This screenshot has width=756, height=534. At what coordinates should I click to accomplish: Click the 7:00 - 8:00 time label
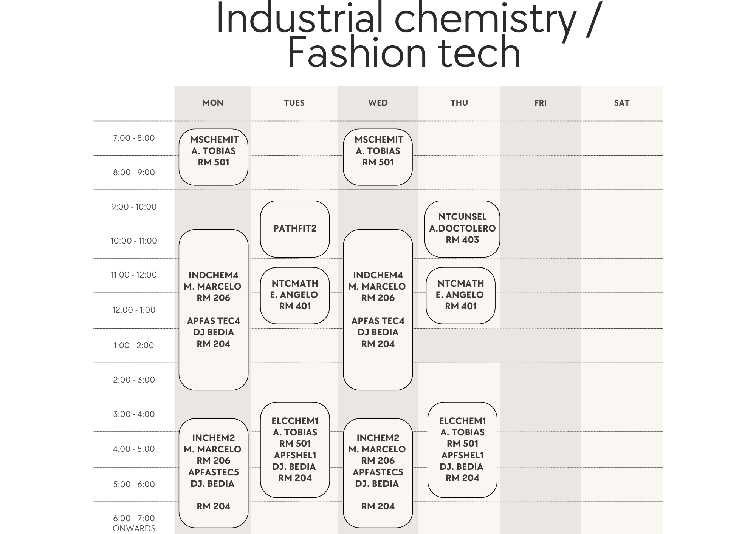pyautogui.click(x=134, y=138)
